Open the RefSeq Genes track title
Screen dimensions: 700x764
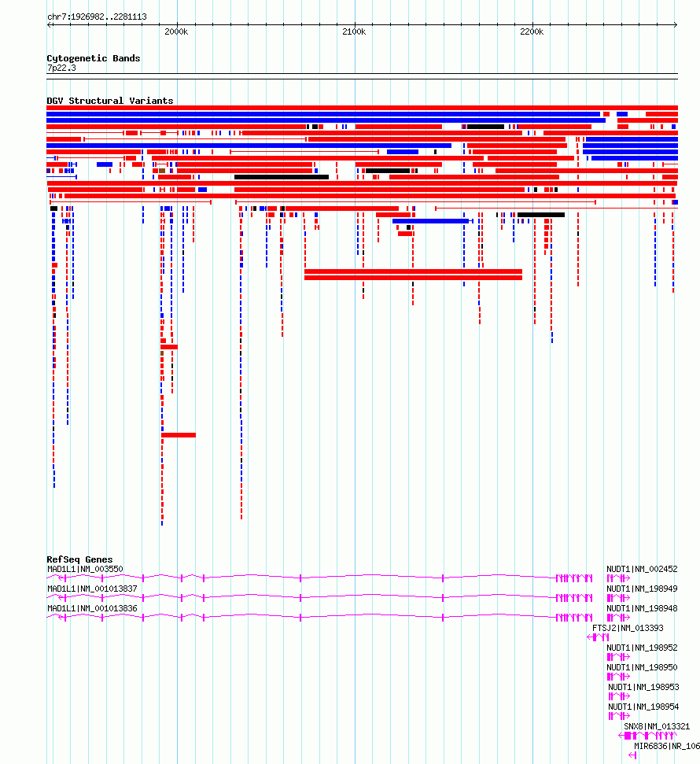[79, 559]
